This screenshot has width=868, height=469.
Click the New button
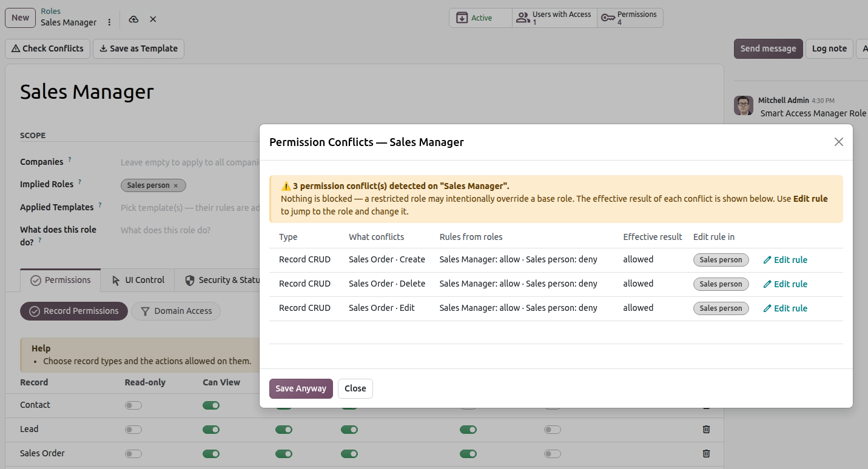tap(20, 18)
